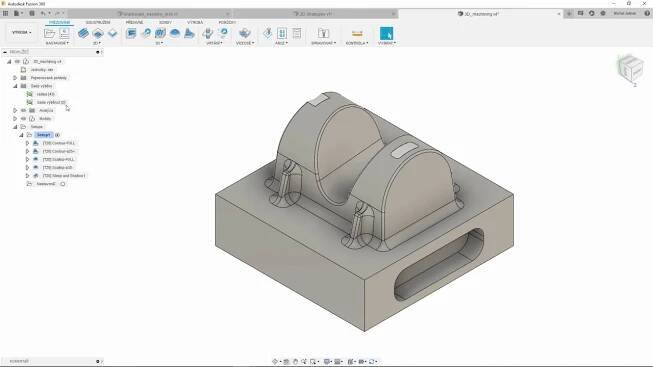653x367 pixels.
Task: Open the VÝROBA workspace dropdown
Action: (x=22, y=32)
